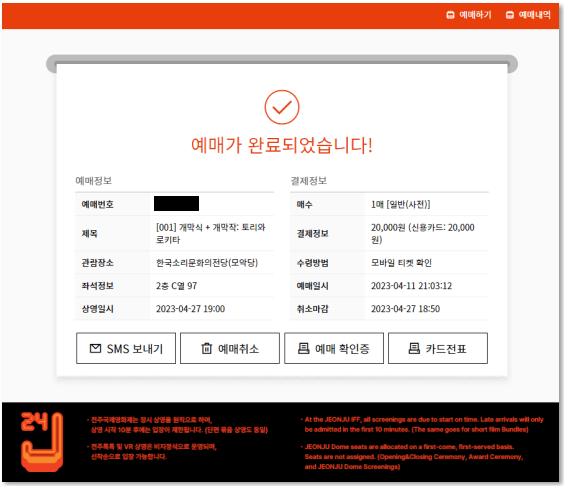
Task: Click the 24 festival logo in footer
Action: (42, 442)
